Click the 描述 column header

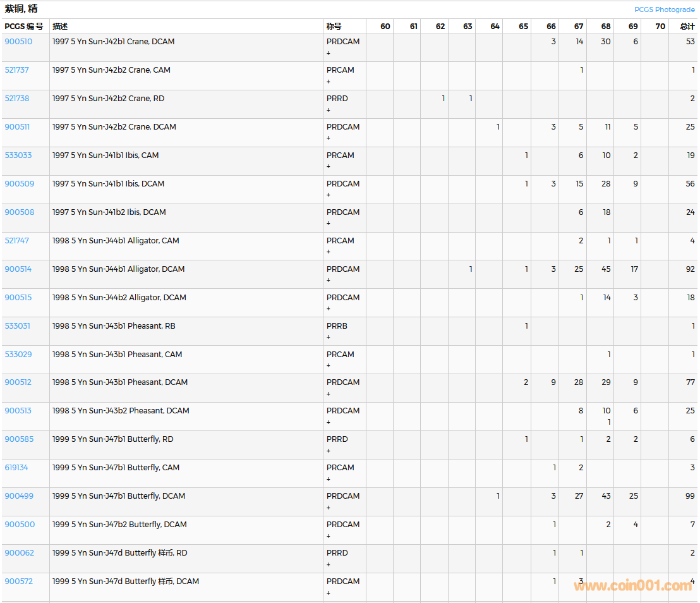click(60, 27)
